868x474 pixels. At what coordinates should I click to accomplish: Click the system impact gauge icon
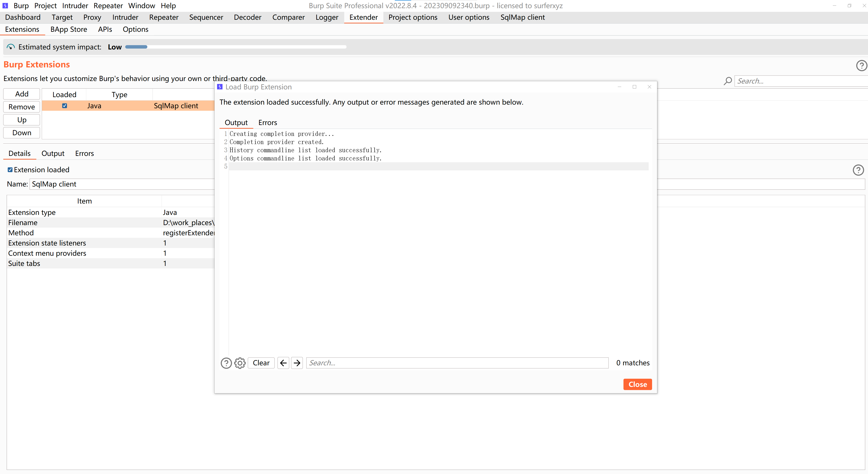(x=11, y=47)
